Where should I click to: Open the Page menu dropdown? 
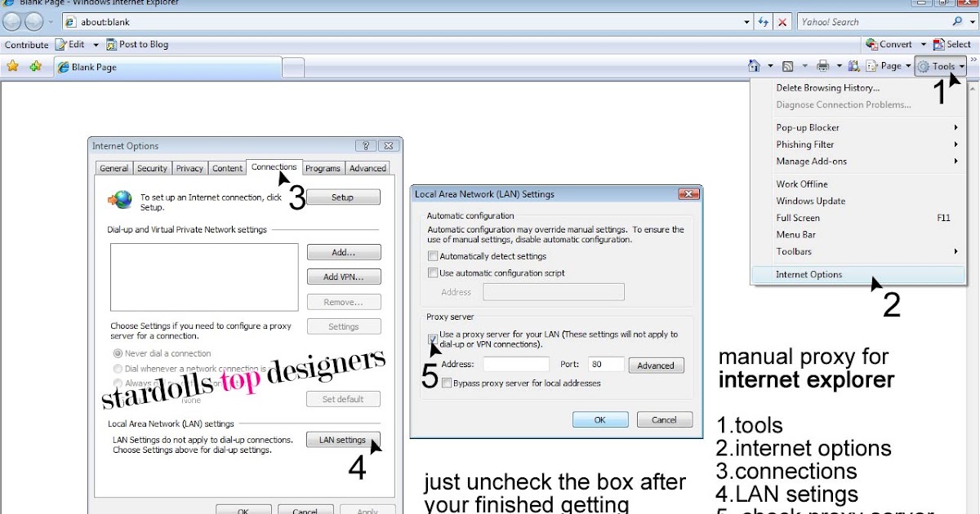889,67
